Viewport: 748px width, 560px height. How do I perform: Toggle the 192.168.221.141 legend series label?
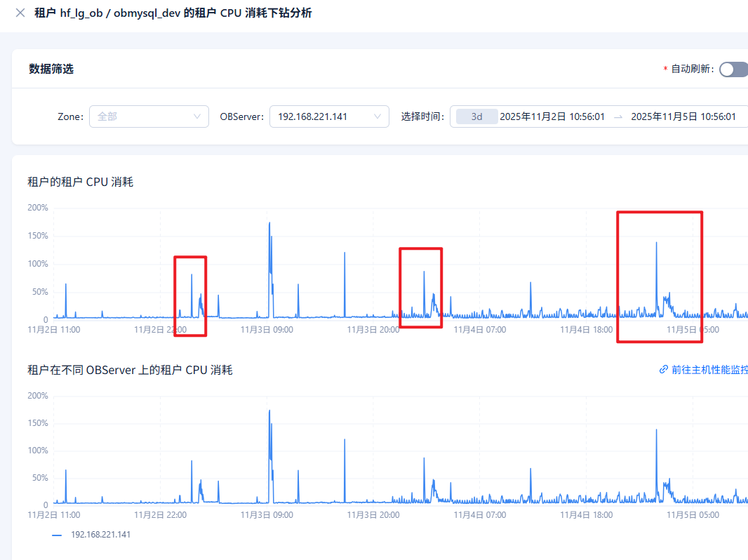(x=100, y=535)
